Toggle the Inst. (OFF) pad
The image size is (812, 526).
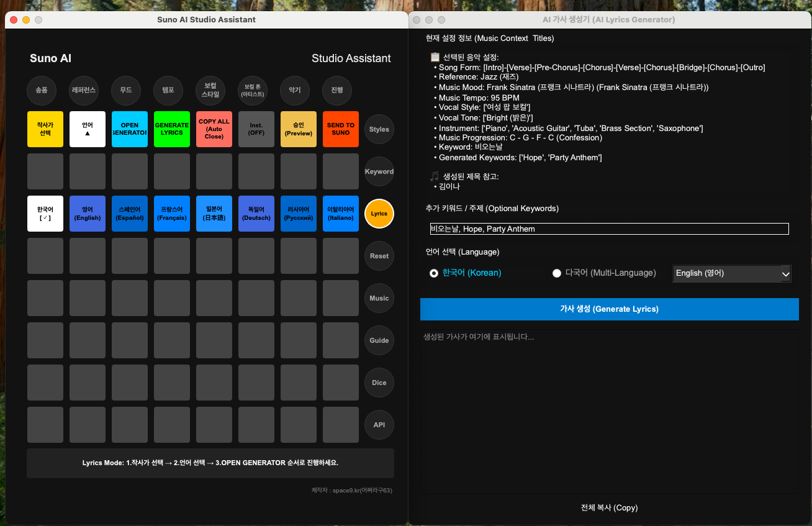(256, 129)
